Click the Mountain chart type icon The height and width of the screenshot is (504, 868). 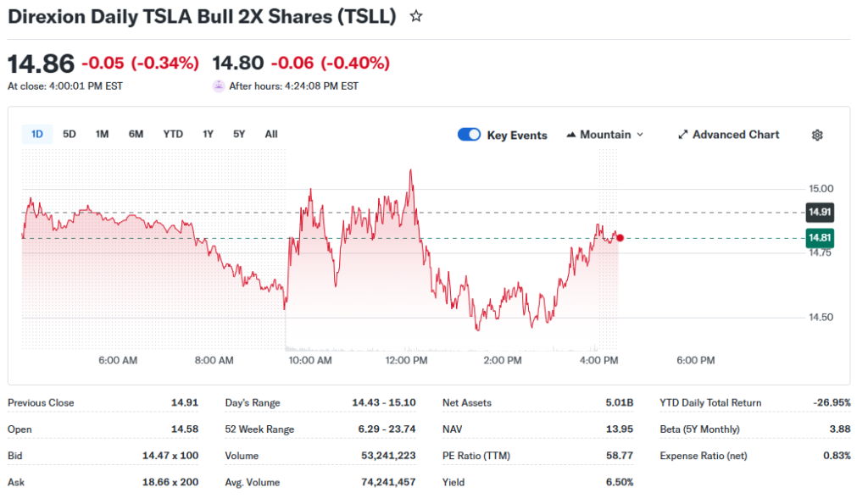click(x=570, y=135)
